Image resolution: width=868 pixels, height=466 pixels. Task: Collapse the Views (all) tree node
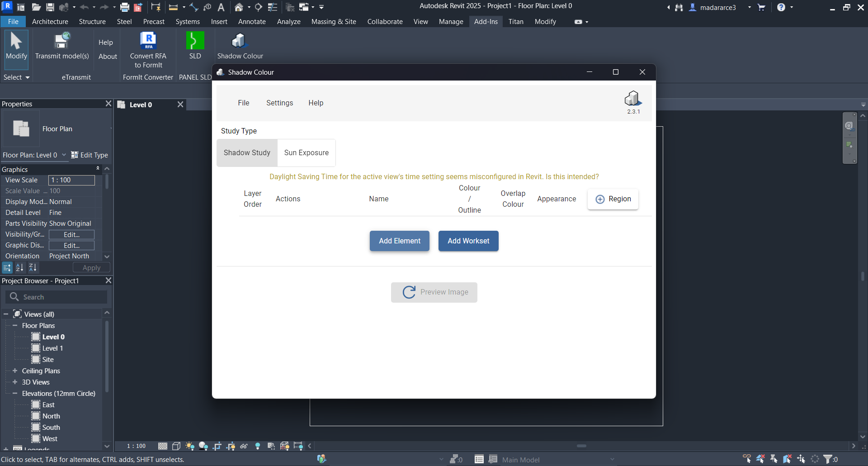click(6, 314)
